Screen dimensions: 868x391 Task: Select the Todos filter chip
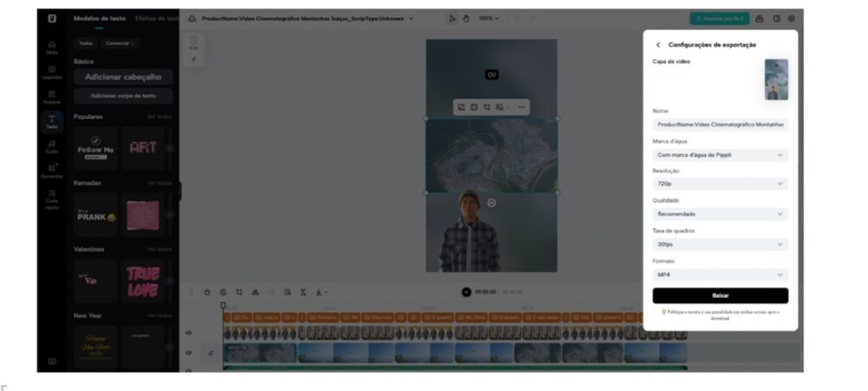coord(86,43)
